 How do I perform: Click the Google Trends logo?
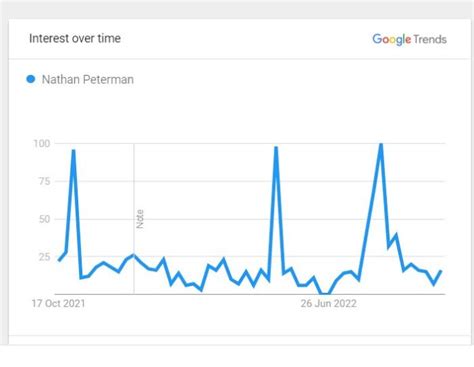click(x=409, y=39)
